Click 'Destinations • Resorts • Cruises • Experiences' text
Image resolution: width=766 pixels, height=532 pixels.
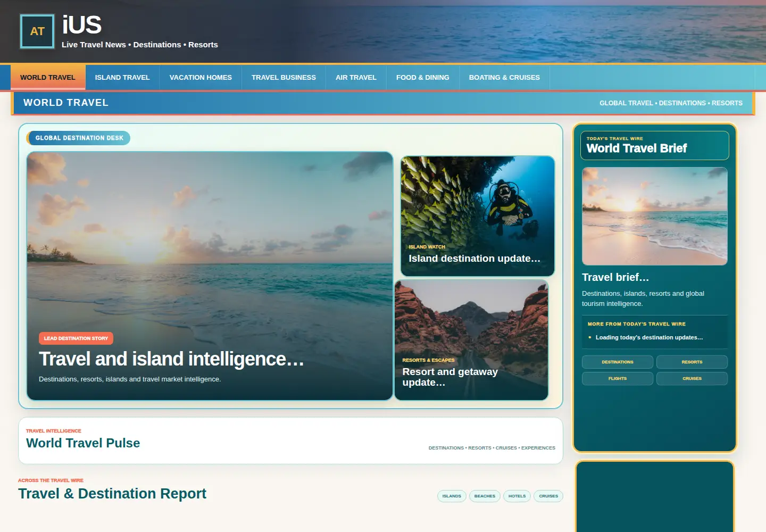[x=492, y=448]
